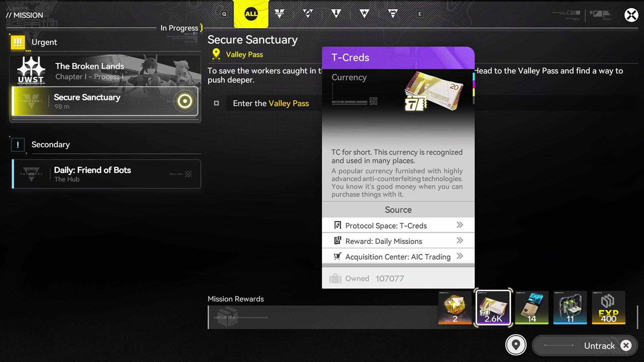Viewport: 644px width, 362px height.
Task: Open The Broken Lands chapter entry
Action: click(105, 71)
